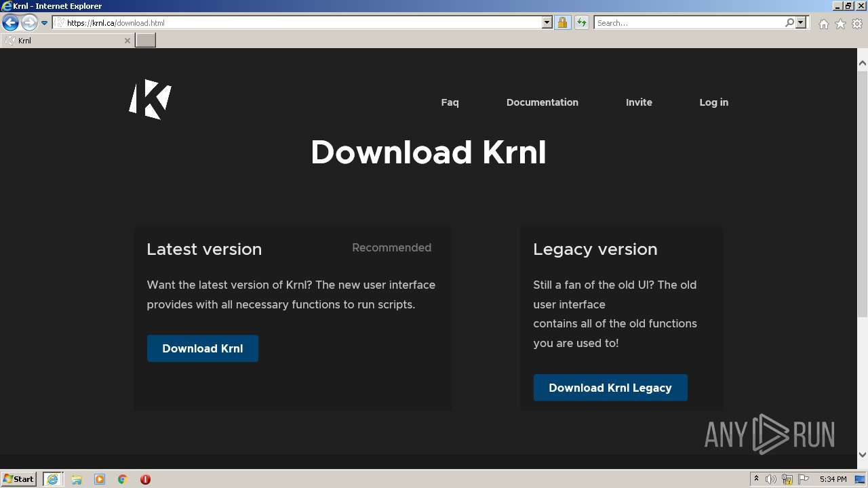The image size is (868, 488).
Task: Close the Krnl tab
Action: [127, 41]
